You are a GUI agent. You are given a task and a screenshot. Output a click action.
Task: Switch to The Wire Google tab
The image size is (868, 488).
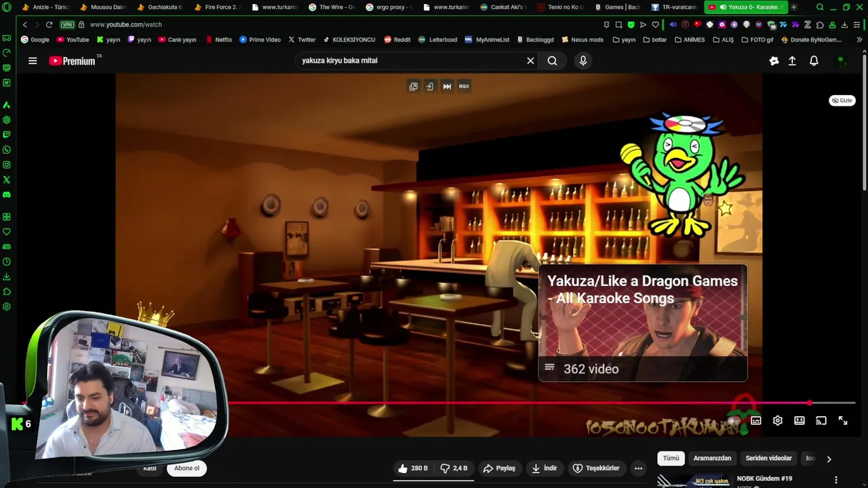pos(331,7)
